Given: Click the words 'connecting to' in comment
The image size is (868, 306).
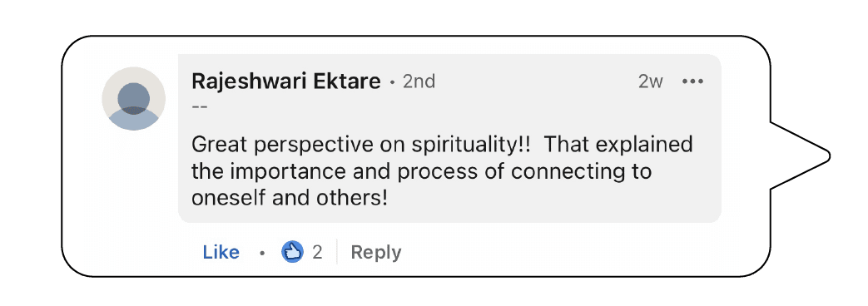Looking at the screenshot, I should tap(581, 171).
